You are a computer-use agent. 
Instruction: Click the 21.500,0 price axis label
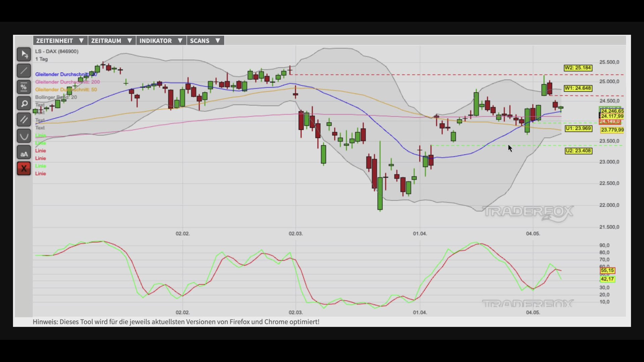(x=609, y=227)
